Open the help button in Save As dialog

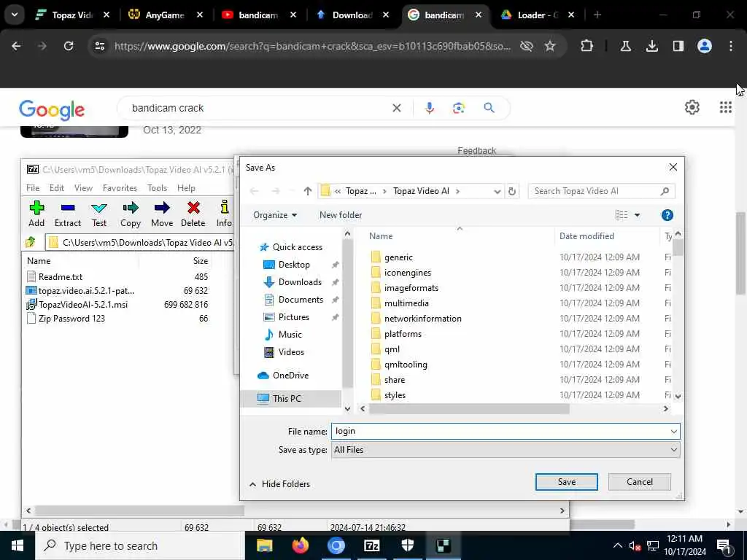pyautogui.click(x=667, y=215)
